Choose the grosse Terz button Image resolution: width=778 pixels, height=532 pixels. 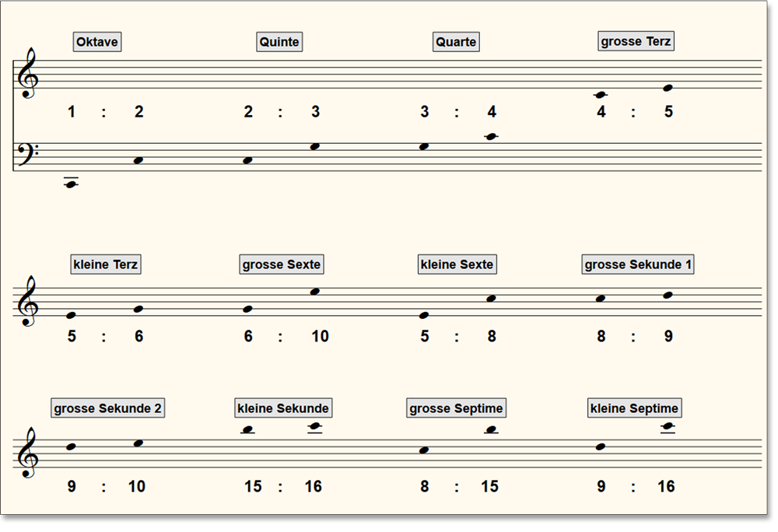point(636,41)
